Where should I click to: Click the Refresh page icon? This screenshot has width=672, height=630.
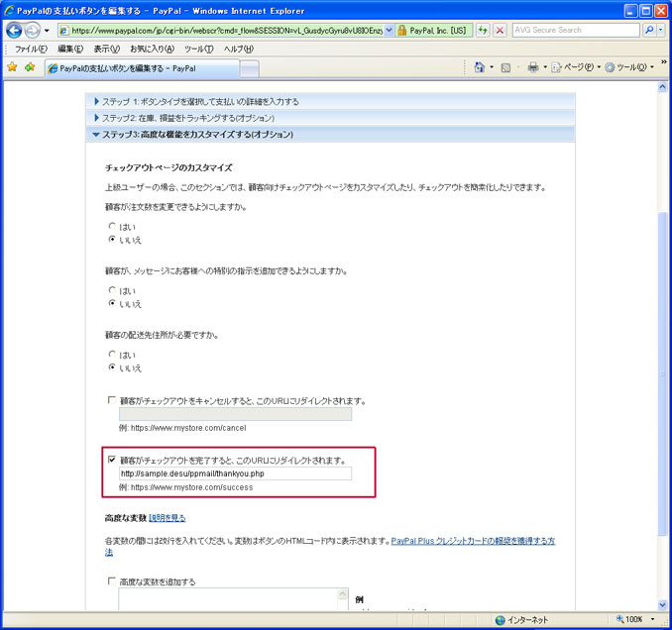click(483, 31)
